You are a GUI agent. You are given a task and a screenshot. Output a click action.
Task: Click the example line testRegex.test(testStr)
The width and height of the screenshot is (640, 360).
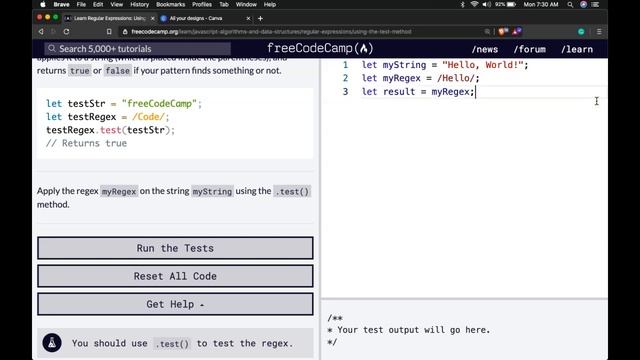(x=110, y=130)
